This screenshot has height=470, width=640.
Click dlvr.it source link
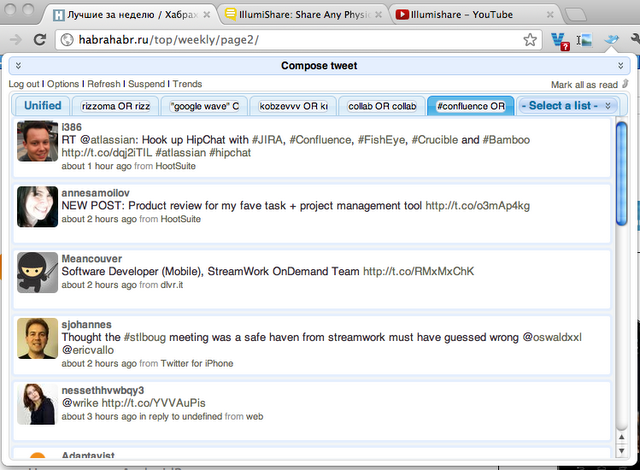171,285
